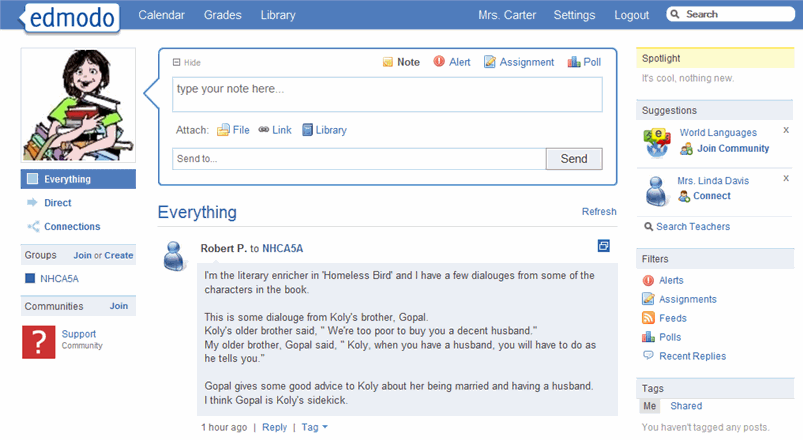Select the Poll post type icon

[x=574, y=62]
